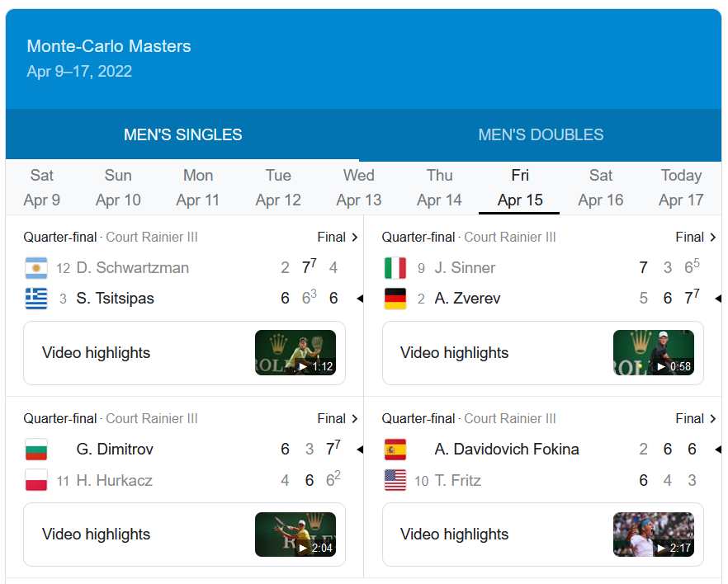The width and height of the screenshot is (728, 584).
Task: Play the 2:17 Davidovich Fokina highlights thumbnail
Action: [653, 534]
